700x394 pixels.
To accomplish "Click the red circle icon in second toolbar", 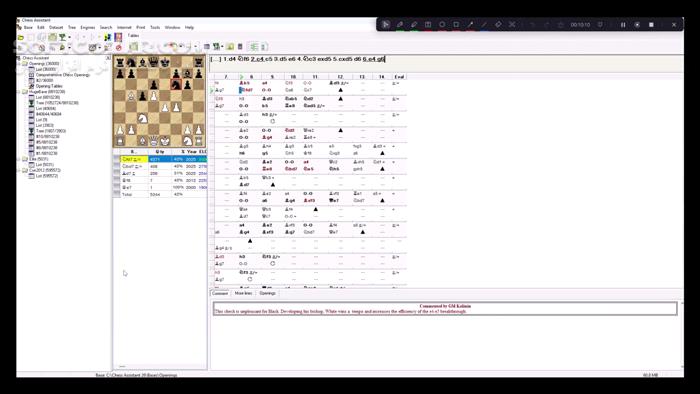I will point(119,47).
